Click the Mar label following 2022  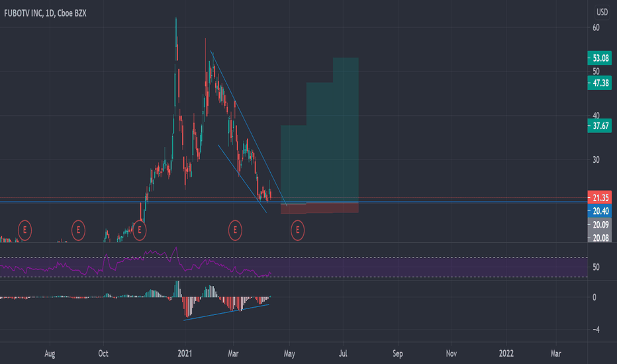tap(555, 353)
